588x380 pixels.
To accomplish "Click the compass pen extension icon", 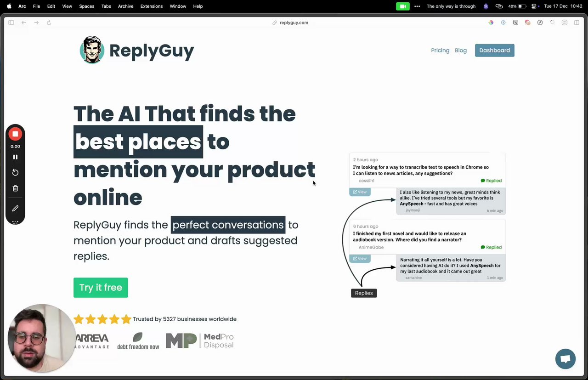I will point(540,23).
